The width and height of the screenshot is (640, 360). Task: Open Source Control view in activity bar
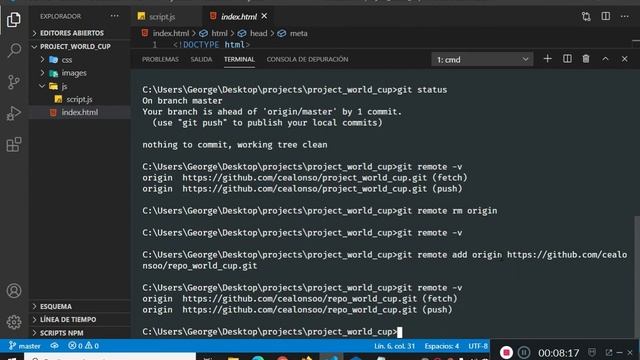click(x=14, y=82)
